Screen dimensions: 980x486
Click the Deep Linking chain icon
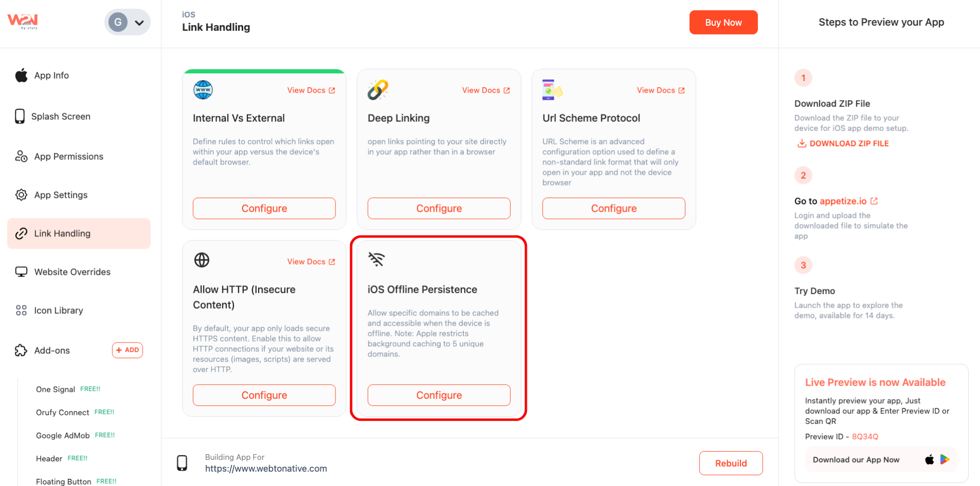pyautogui.click(x=378, y=90)
